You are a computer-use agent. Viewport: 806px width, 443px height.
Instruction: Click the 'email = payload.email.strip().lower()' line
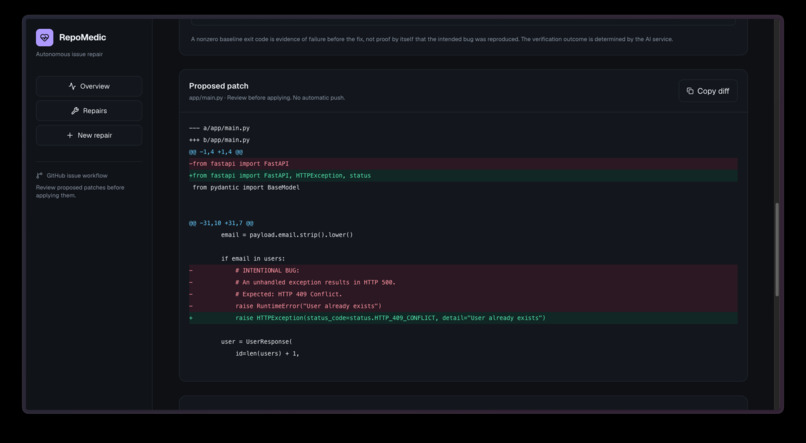287,235
